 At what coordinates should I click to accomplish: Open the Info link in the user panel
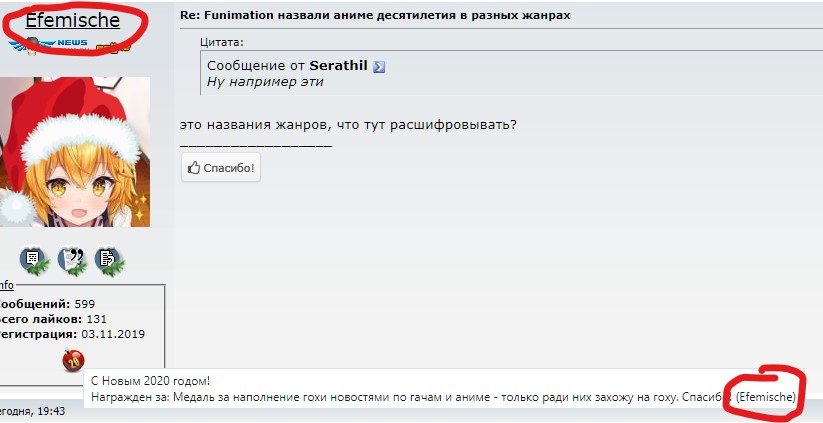click(6, 285)
